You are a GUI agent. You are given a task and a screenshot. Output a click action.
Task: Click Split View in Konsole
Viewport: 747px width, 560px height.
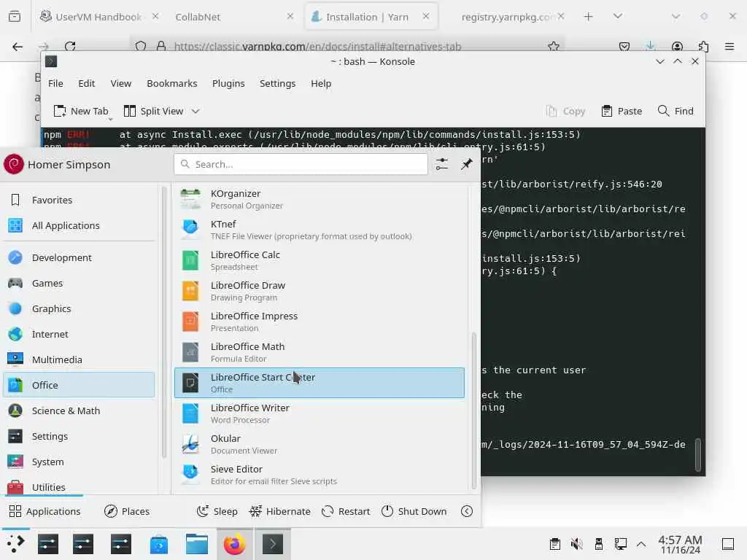click(x=153, y=111)
